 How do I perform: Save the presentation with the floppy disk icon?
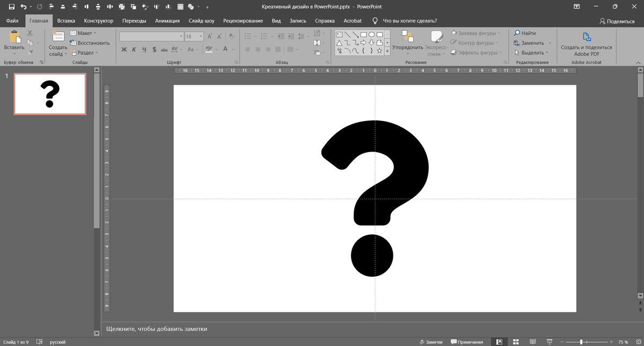tap(11, 6)
